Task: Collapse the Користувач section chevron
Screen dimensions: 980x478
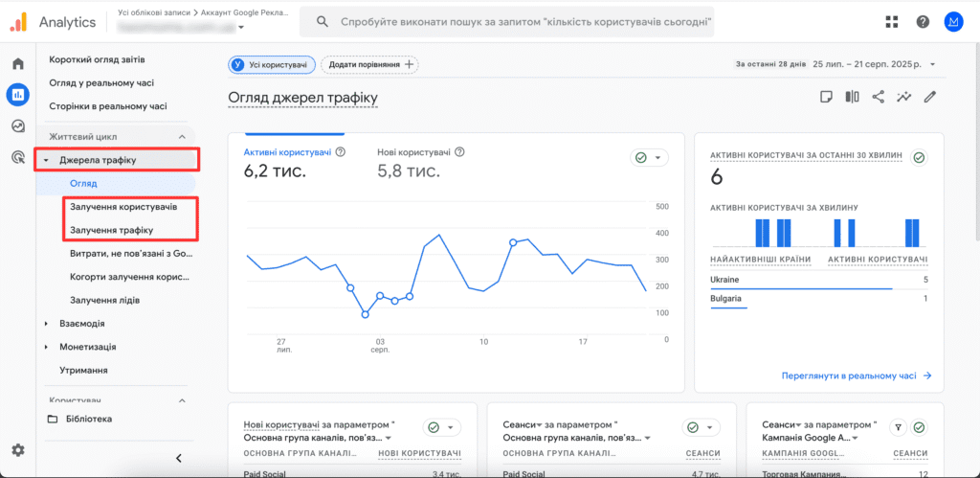Action: coord(182,400)
